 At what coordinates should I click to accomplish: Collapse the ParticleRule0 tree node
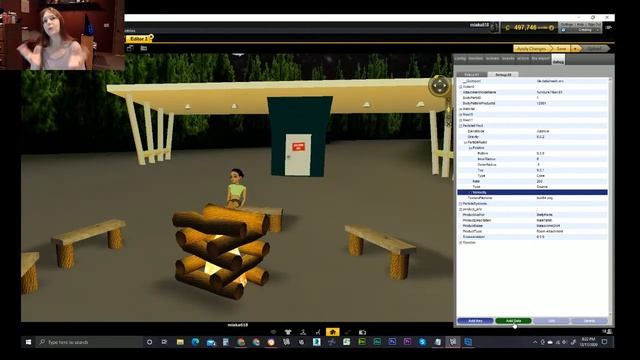click(466, 142)
